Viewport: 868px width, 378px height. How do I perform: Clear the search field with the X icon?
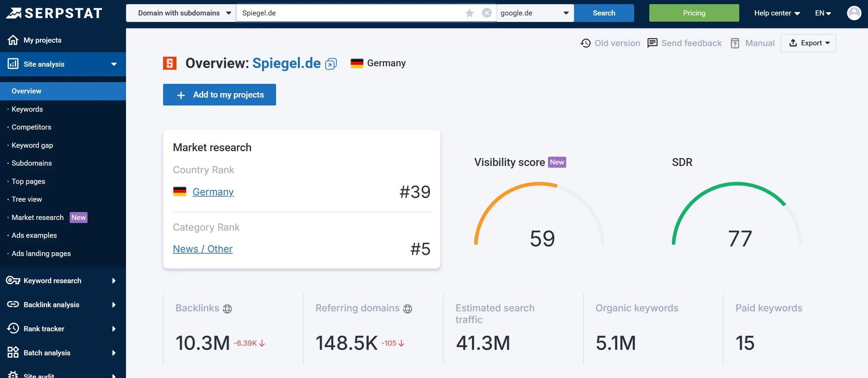click(487, 13)
